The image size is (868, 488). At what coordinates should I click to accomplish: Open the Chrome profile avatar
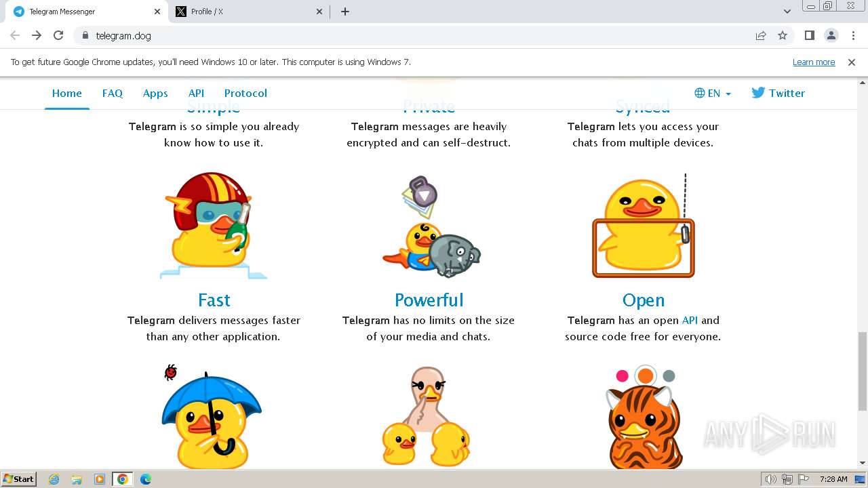coord(831,35)
